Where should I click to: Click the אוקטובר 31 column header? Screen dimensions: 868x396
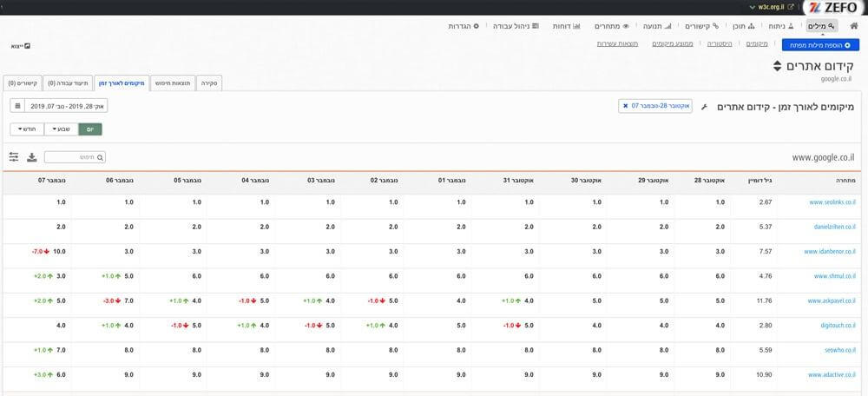click(517, 181)
